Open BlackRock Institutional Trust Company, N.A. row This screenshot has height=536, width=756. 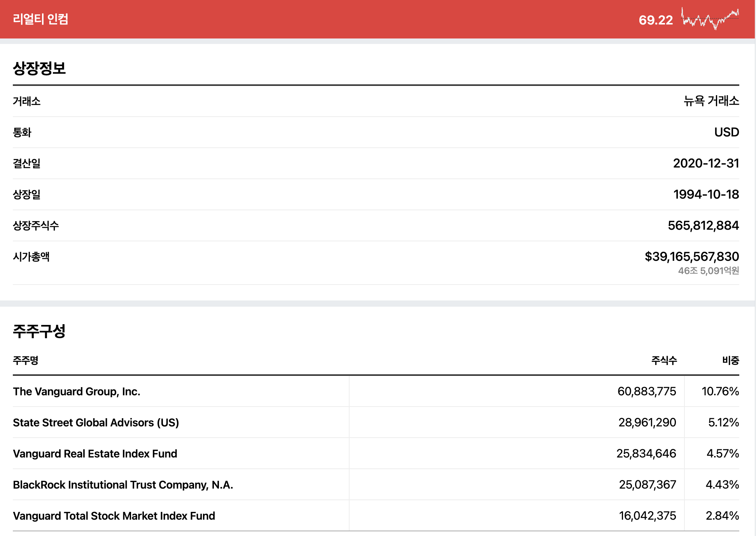123,485
